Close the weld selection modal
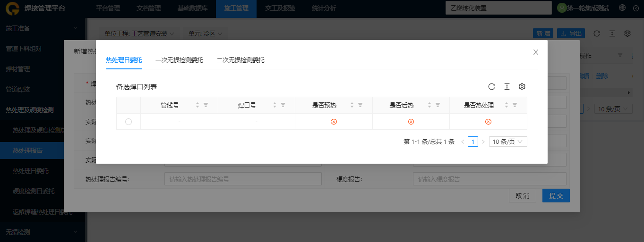Screen dimensions: 644x242 click(536, 52)
